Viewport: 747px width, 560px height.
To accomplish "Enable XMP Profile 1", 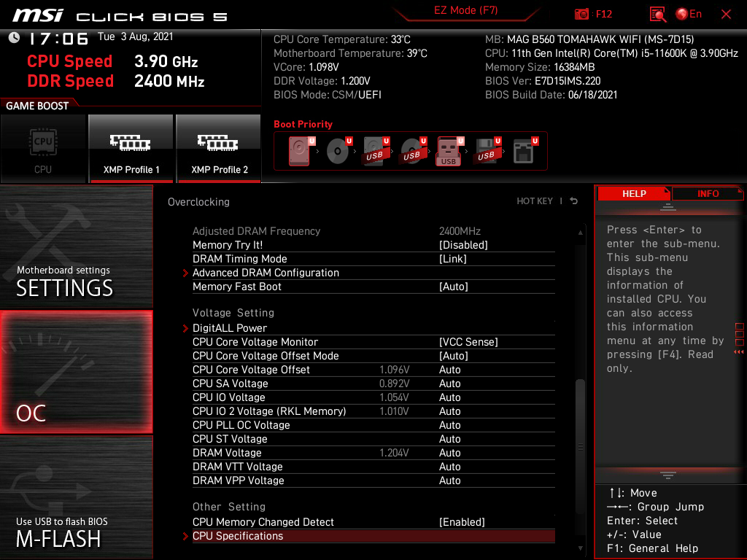I will 131,149.
